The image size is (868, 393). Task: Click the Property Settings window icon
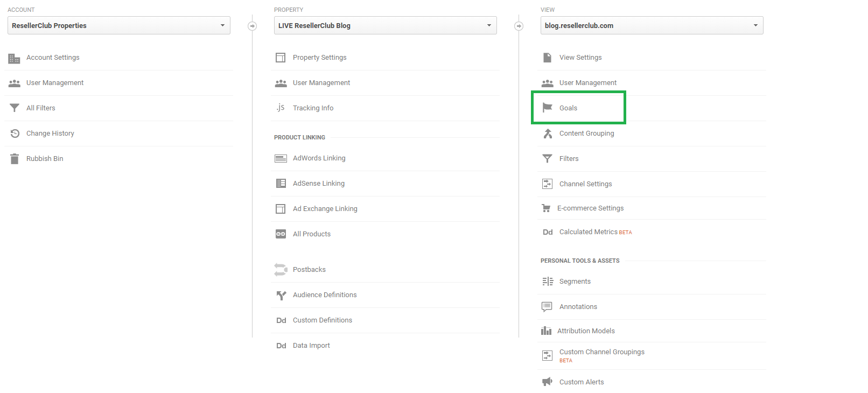click(281, 58)
